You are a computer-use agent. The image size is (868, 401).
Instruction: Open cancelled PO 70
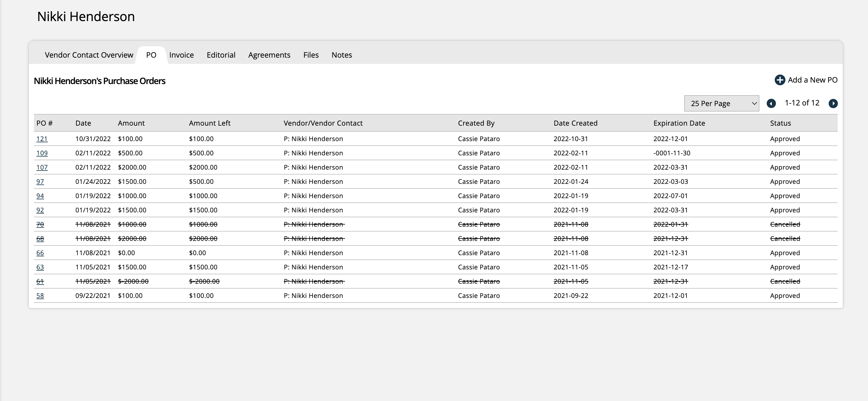click(x=40, y=225)
